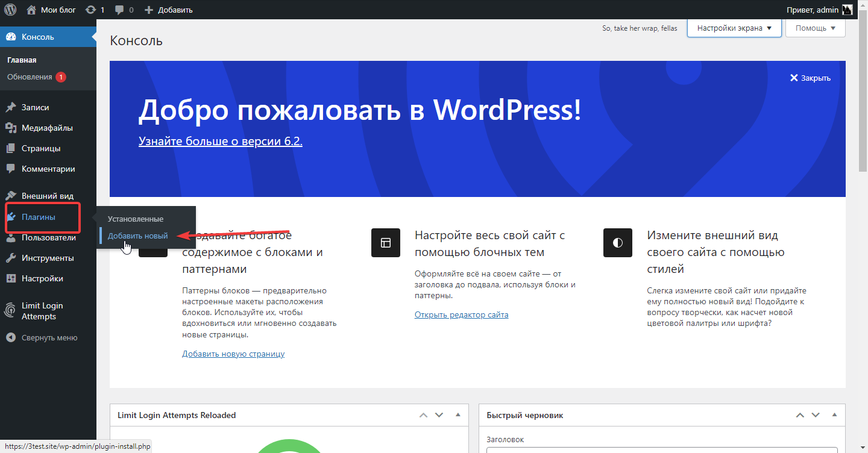Click the admin avatar in top bar
The width and height of the screenshot is (868, 453).
(x=847, y=10)
